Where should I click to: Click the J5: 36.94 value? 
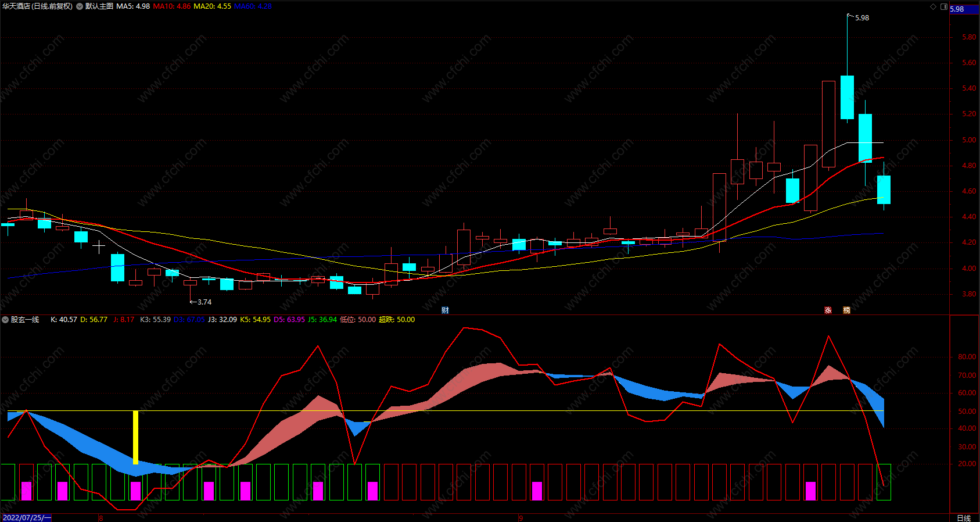coord(322,320)
